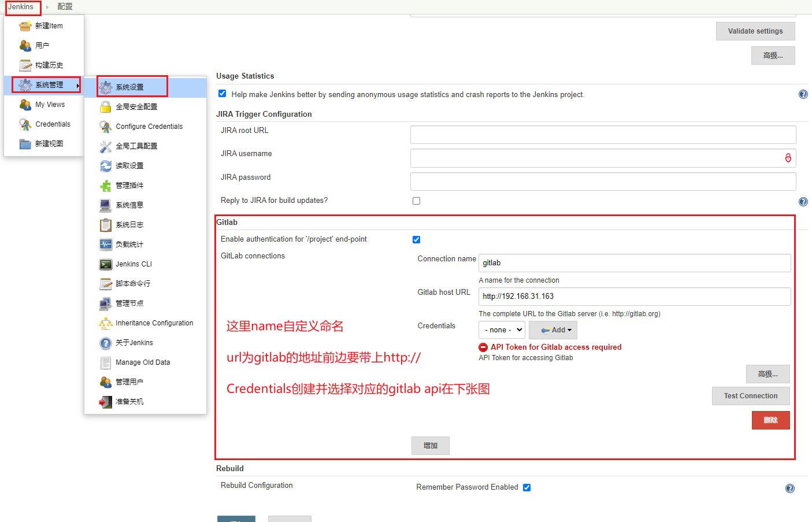Select Jenkins CLI menu entry
This screenshot has height=522, width=812.
pyautogui.click(x=146, y=264)
